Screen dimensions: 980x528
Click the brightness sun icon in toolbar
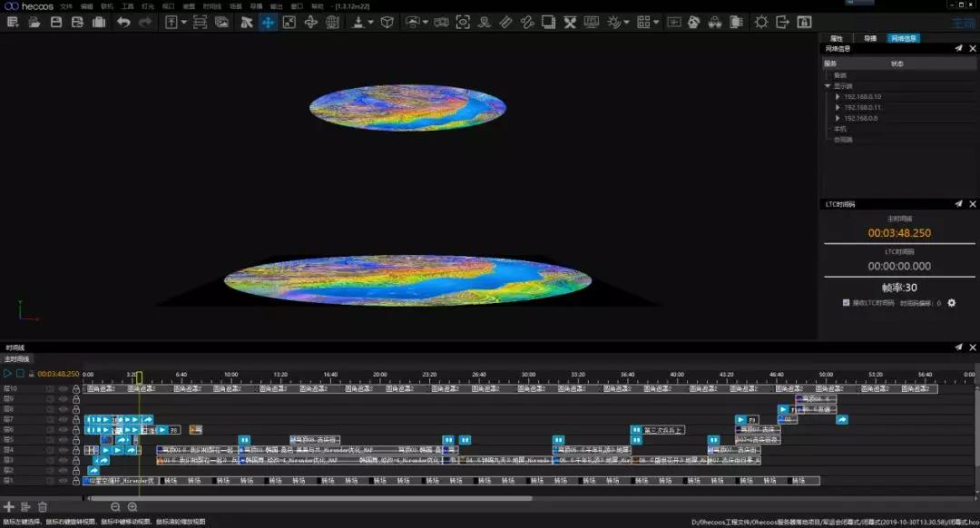tap(760, 23)
